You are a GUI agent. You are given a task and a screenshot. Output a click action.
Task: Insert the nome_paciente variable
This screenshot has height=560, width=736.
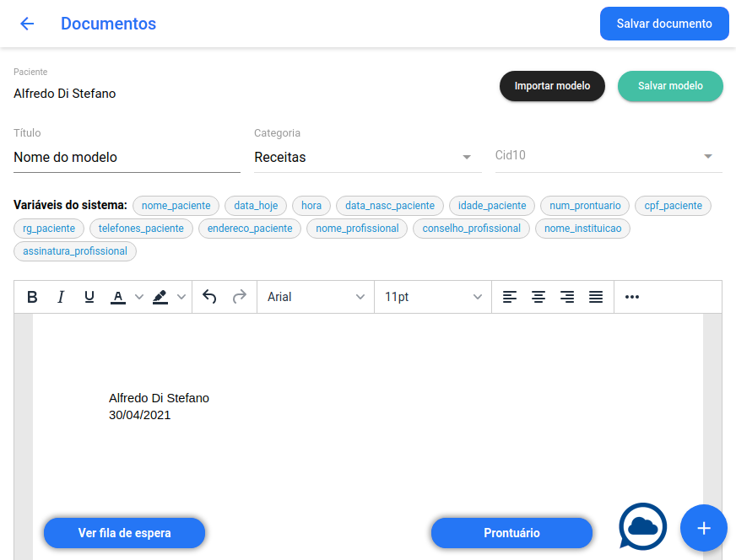pyautogui.click(x=176, y=206)
